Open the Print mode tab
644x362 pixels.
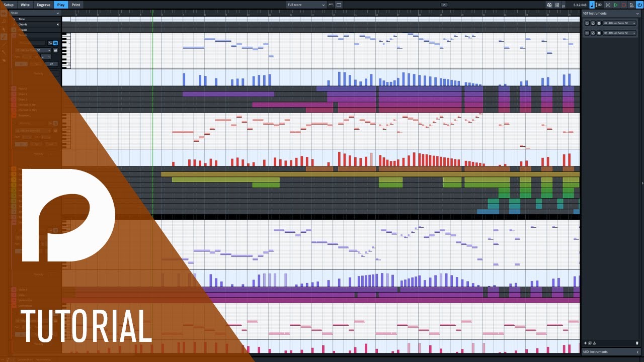pos(75,5)
